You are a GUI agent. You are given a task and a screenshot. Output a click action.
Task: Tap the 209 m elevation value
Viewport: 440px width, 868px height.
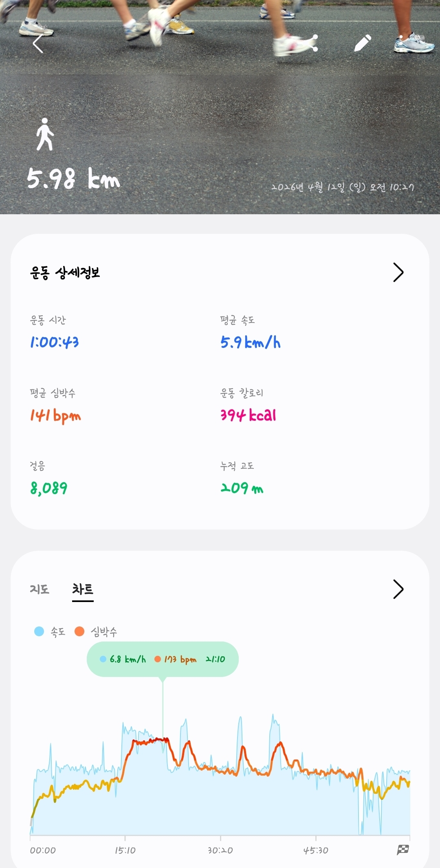242,488
